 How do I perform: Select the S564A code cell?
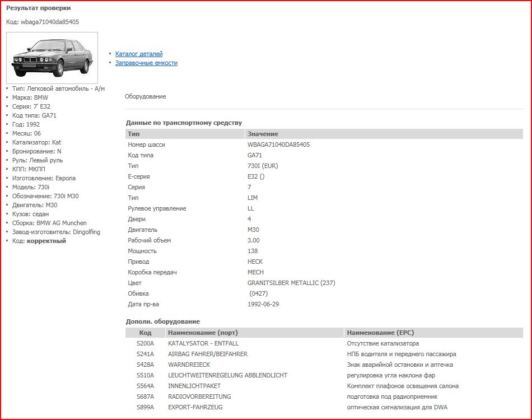(x=145, y=386)
